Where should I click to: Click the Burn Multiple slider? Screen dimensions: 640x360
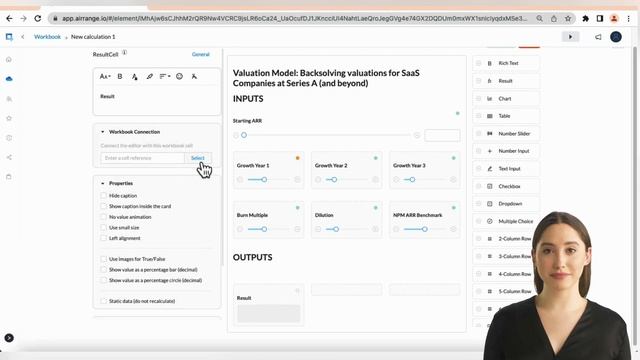click(268, 229)
